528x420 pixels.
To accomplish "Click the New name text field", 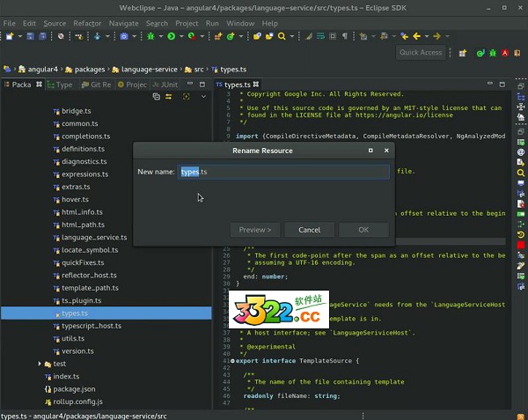I will click(283, 172).
